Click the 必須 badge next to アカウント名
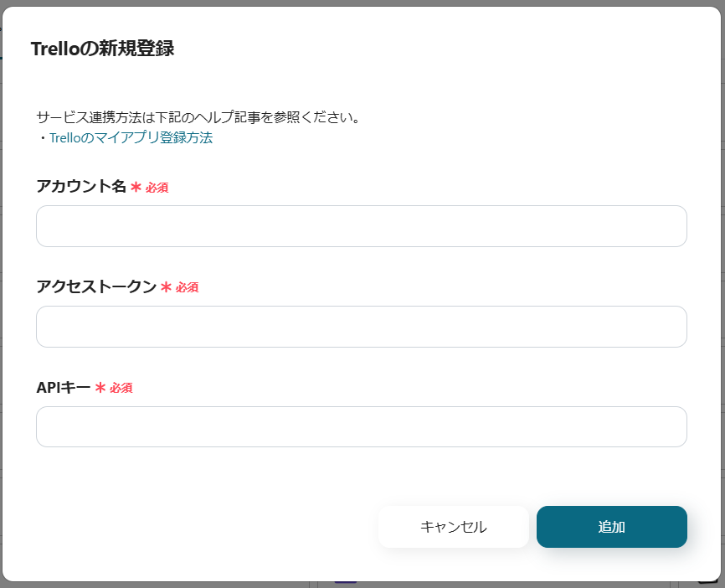The image size is (725, 588). [x=158, y=188]
